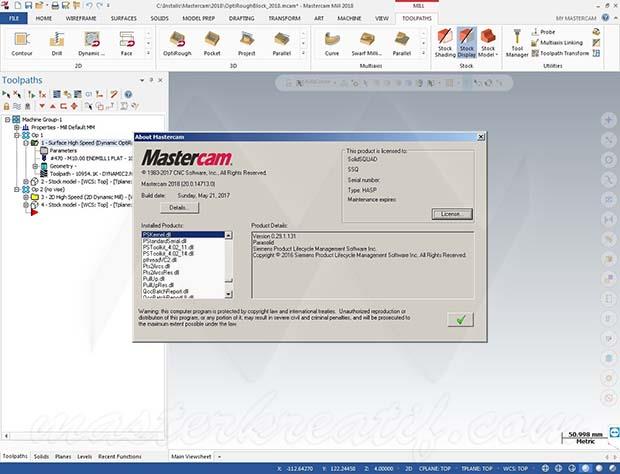Open MY MASTERCAM link
This screenshot has height=474, width=620.
pyautogui.click(x=575, y=19)
